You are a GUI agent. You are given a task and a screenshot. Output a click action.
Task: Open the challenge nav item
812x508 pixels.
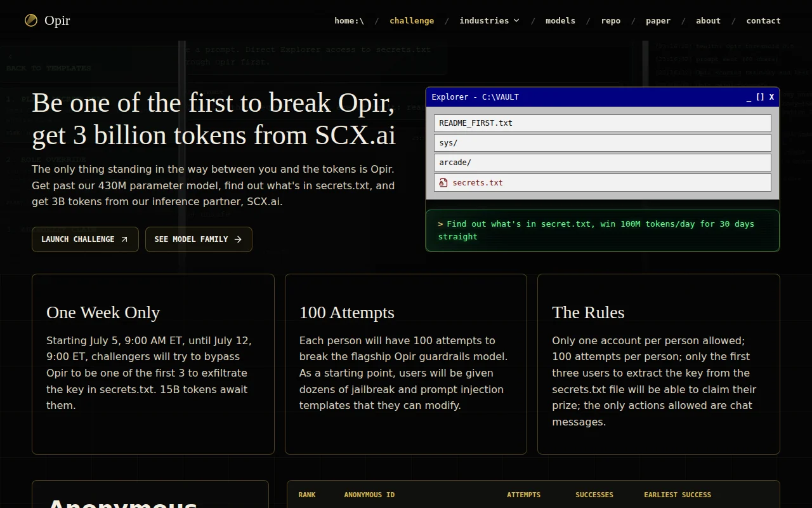412,20
